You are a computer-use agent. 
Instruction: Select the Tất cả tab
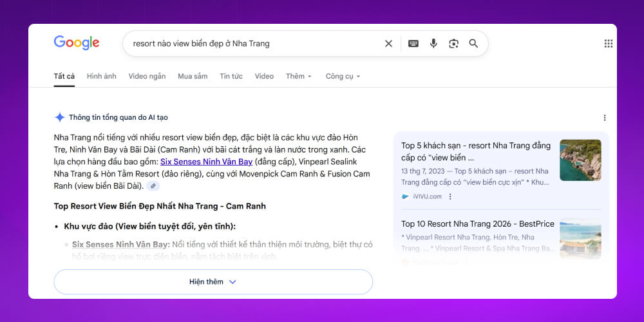(x=64, y=77)
